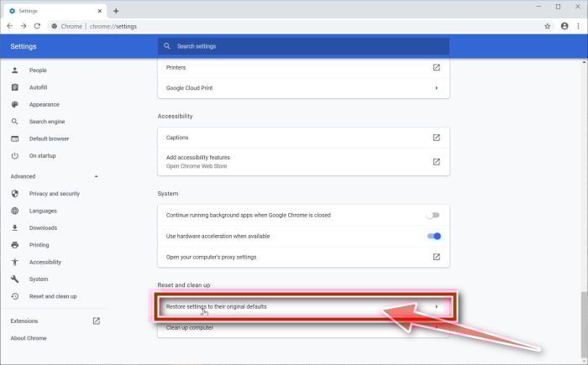
Task: Toggle Continue running background apps switch
Action: pyautogui.click(x=433, y=215)
